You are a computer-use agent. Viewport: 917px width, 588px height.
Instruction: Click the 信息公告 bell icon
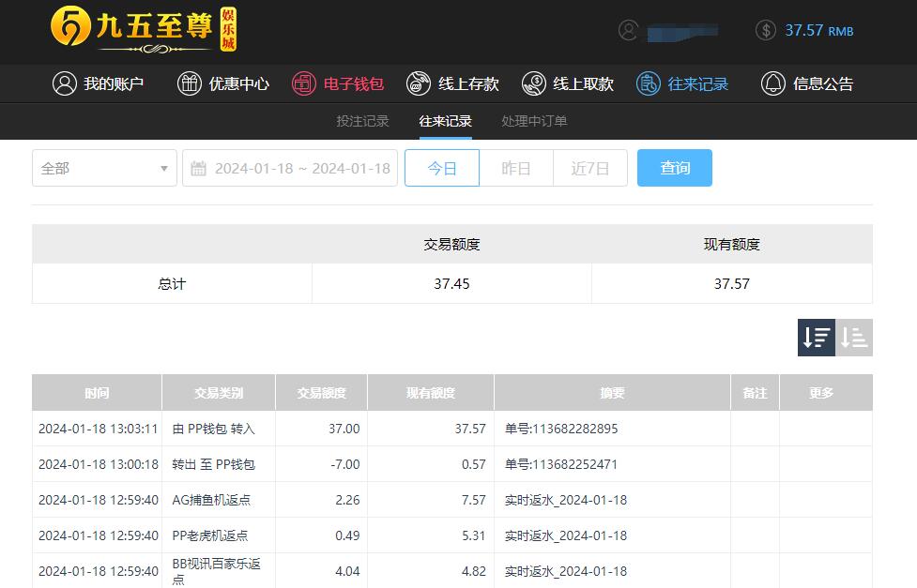[773, 83]
